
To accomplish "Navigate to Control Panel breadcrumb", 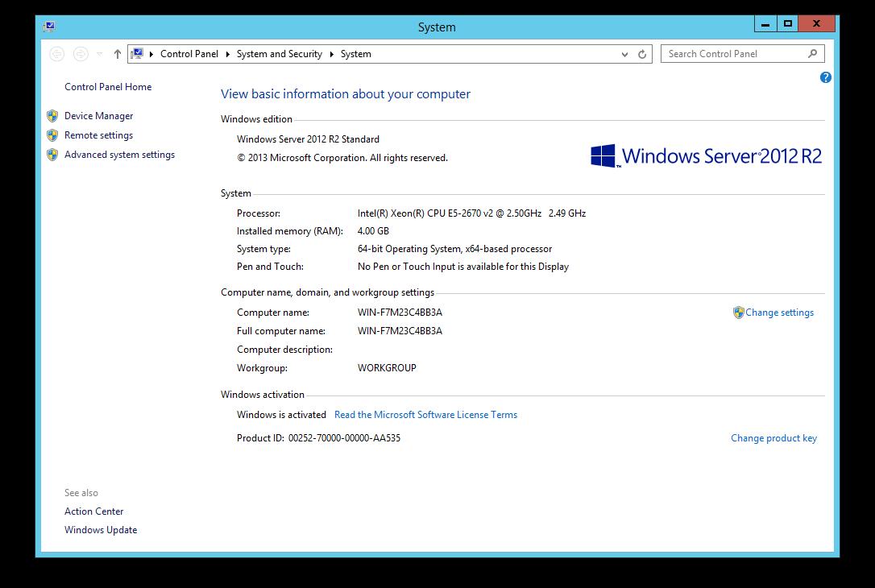I will coord(189,54).
